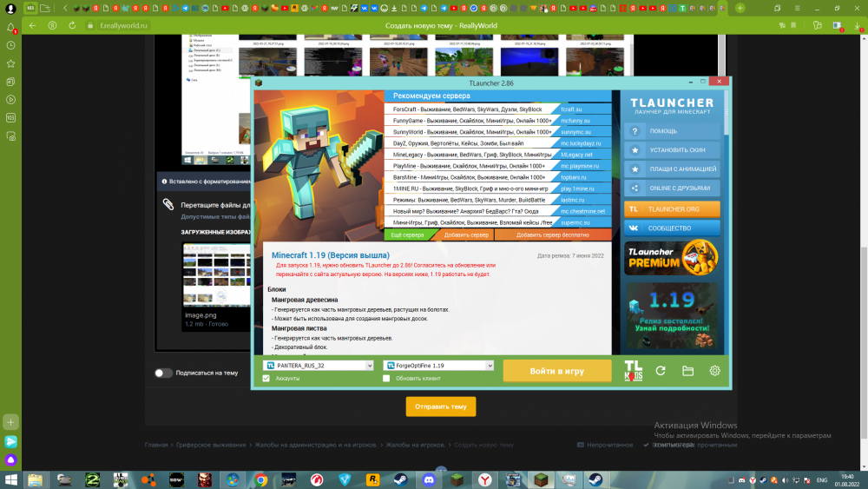Open new browser tab plus button
This screenshot has height=489, width=868.
[x=740, y=9]
